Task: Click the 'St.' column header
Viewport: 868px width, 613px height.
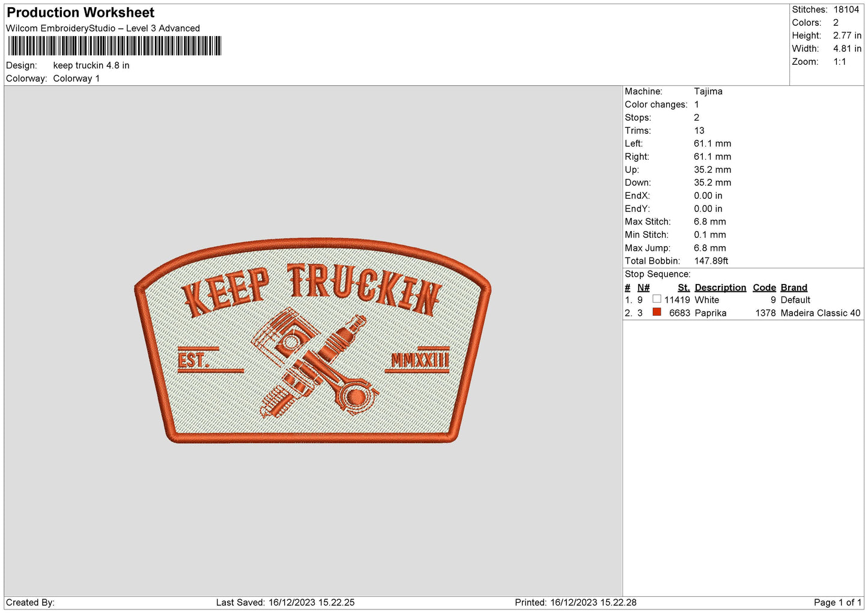Action: coord(684,288)
